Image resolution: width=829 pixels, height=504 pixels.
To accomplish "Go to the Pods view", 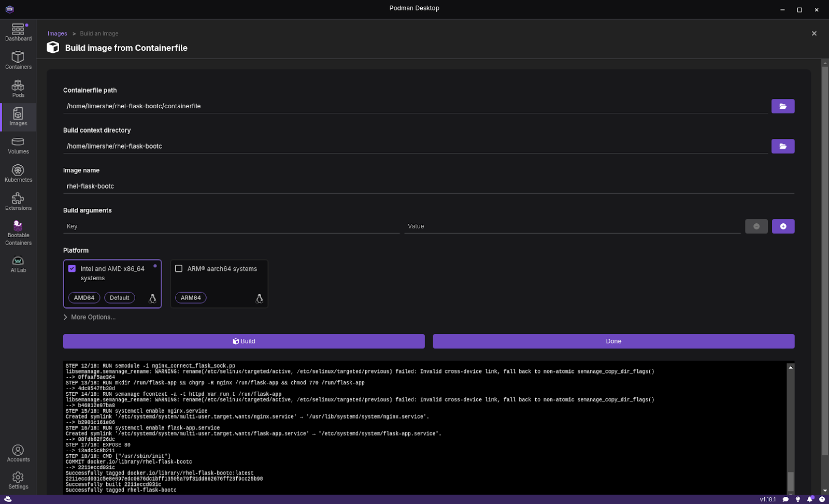I will coord(18,89).
